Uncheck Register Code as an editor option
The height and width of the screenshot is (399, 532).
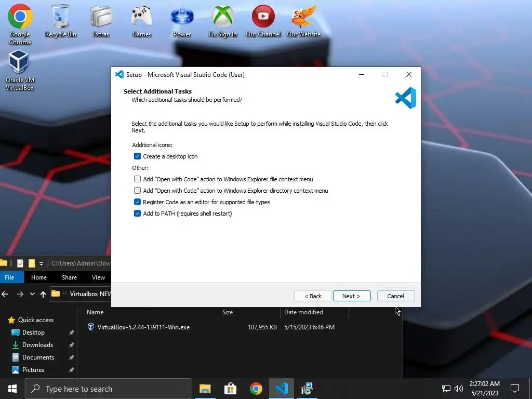pos(137,202)
